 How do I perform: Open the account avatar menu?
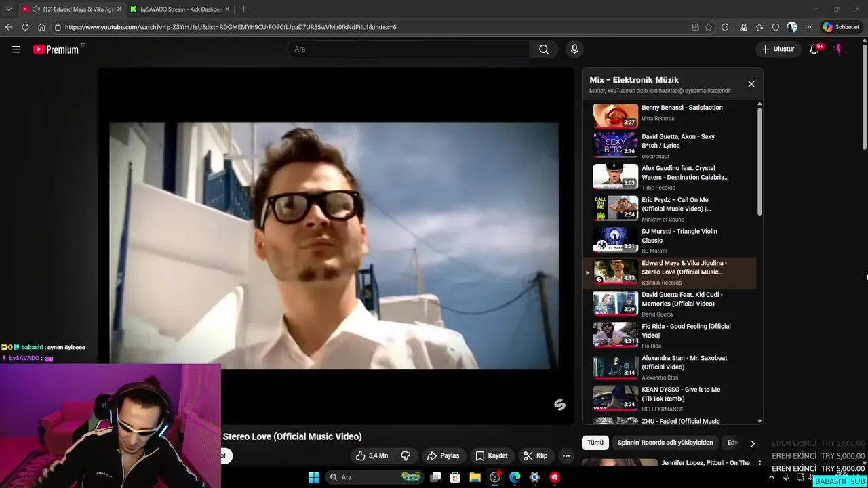(x=839, y=49)
